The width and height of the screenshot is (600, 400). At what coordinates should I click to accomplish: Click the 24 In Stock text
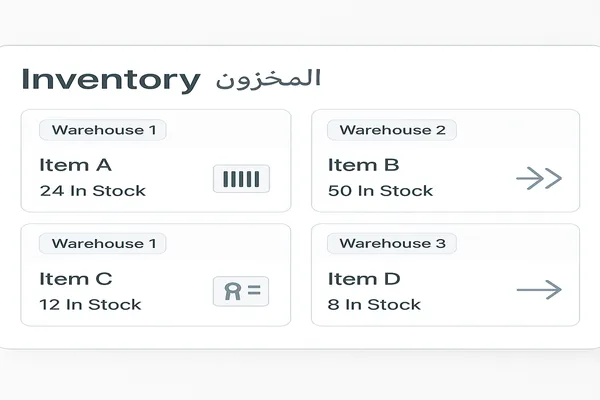tap(93, 190)
